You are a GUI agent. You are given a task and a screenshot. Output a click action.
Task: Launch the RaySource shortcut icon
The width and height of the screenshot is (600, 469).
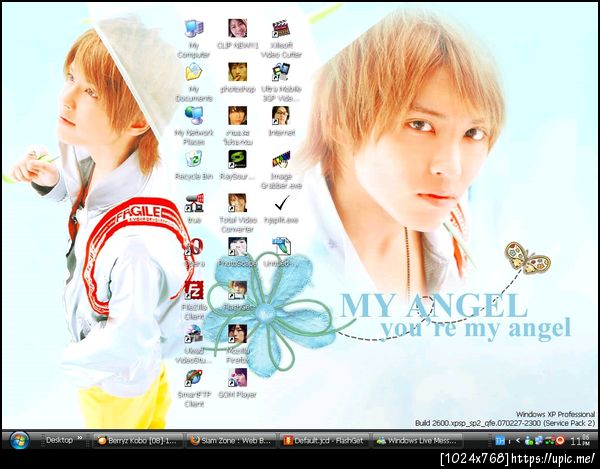(x=238, y=159)
